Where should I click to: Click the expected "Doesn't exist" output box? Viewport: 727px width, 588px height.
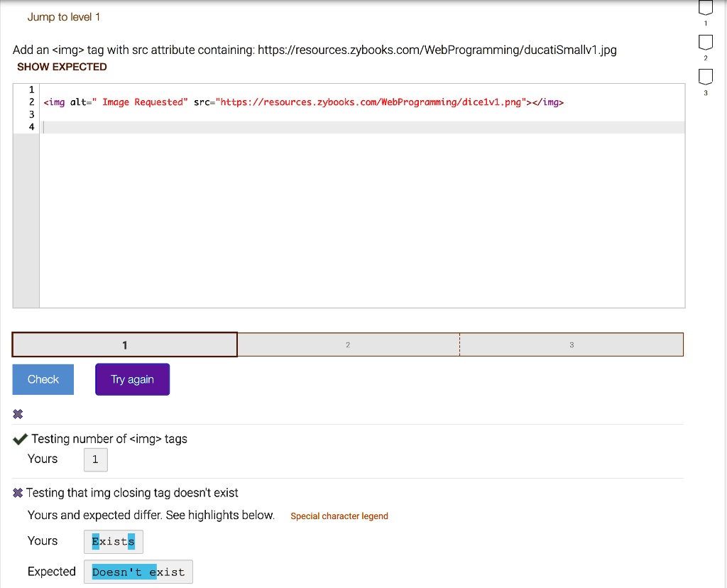138,572
